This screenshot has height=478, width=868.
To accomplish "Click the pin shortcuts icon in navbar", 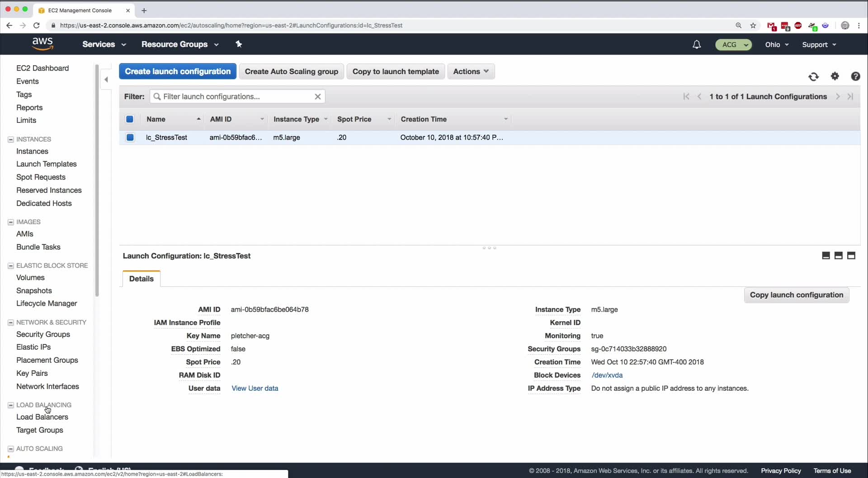I will coord(239,44).
